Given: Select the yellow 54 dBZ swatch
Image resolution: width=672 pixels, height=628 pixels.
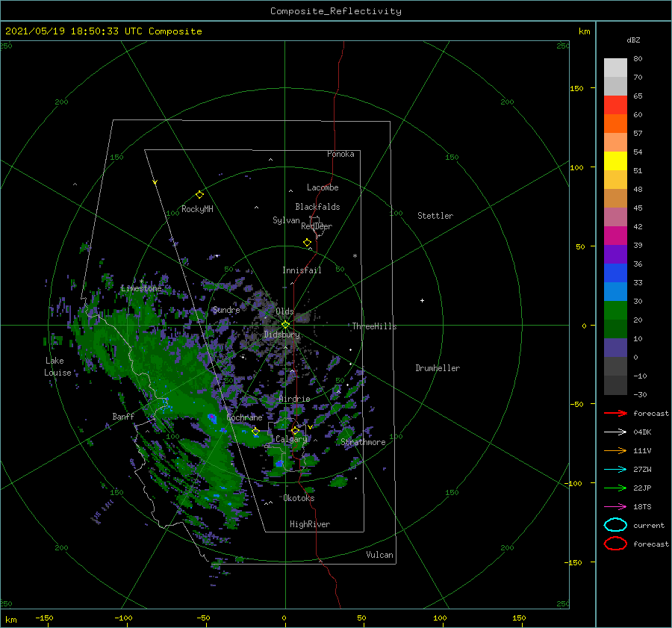Looking at the screenshot, I should [x=615, y=161].
